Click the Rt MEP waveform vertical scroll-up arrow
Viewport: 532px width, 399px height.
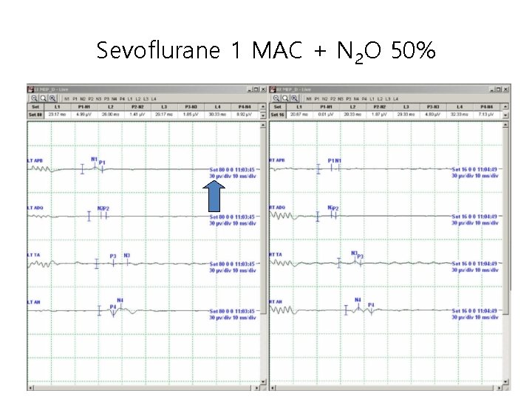(x=505, y=125)
